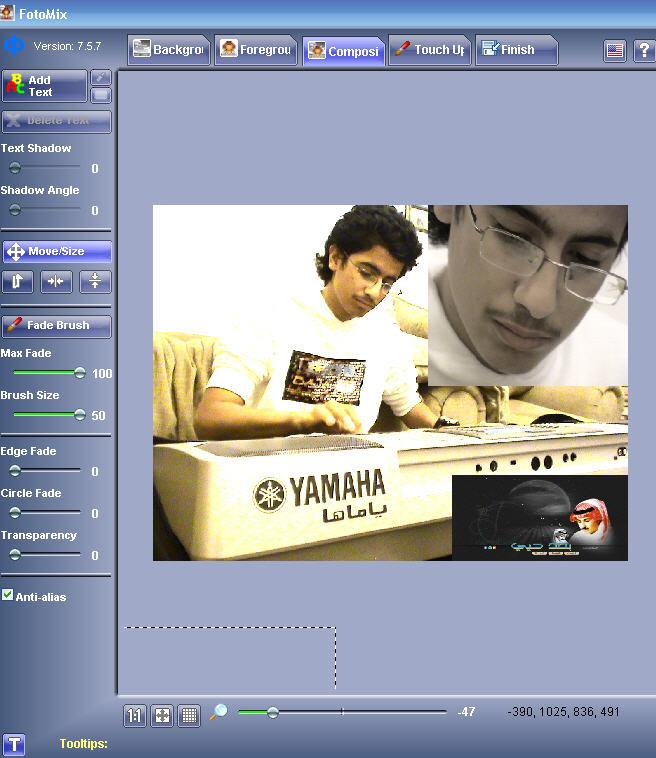Click the center horizontally icon
The image size is (656, 758).
[x=56, y=282]
